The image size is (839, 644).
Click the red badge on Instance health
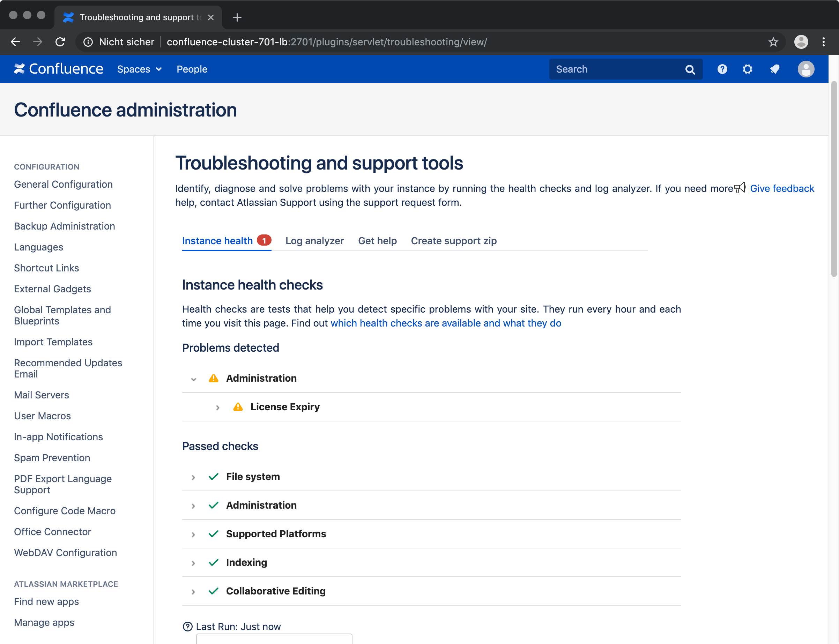[264, 240]
